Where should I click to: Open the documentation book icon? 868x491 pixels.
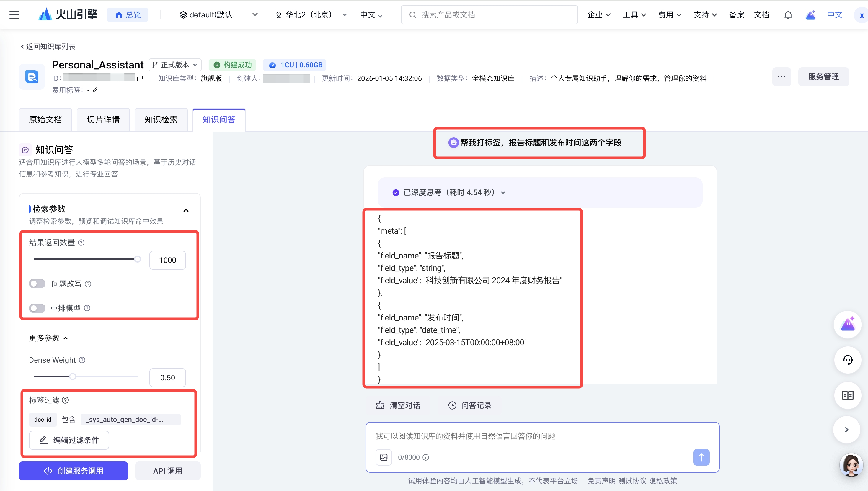tap(847, 395)
